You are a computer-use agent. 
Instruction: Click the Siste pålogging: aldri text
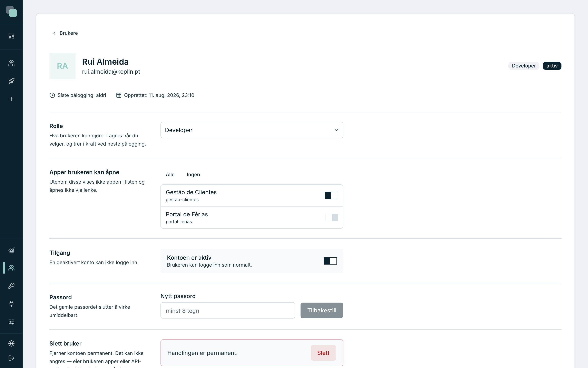tap(82, 95)
